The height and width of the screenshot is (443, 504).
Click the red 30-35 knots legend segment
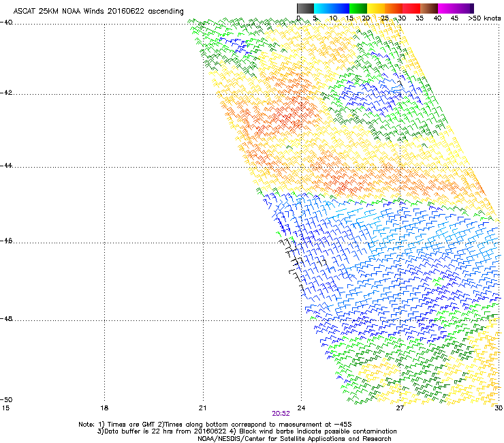tap(411, 8)
